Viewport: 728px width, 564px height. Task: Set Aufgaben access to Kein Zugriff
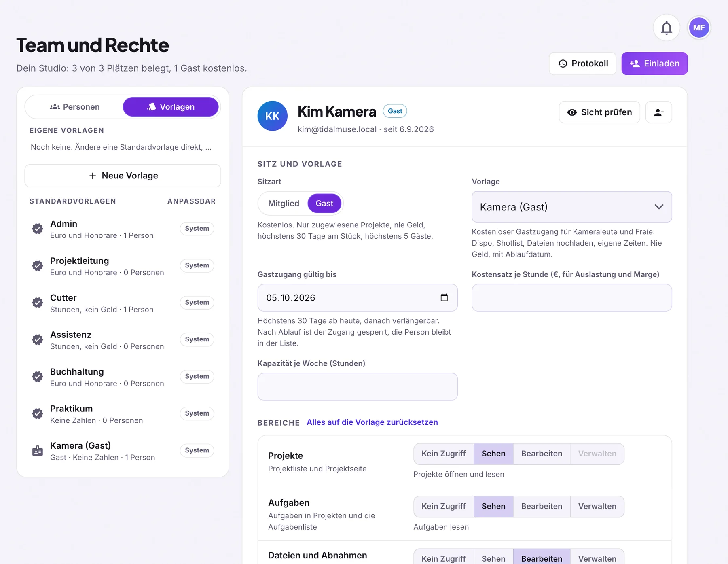tap(444, 507)
